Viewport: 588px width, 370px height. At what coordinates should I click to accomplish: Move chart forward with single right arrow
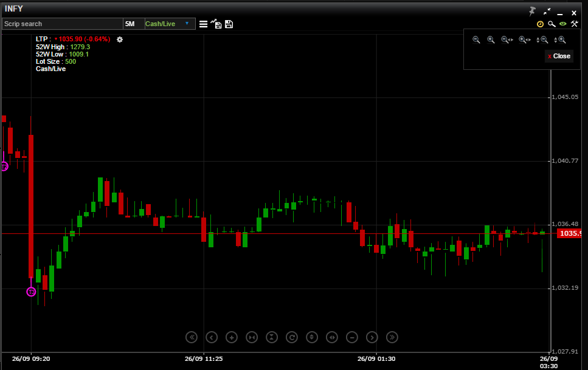[372, 337]
